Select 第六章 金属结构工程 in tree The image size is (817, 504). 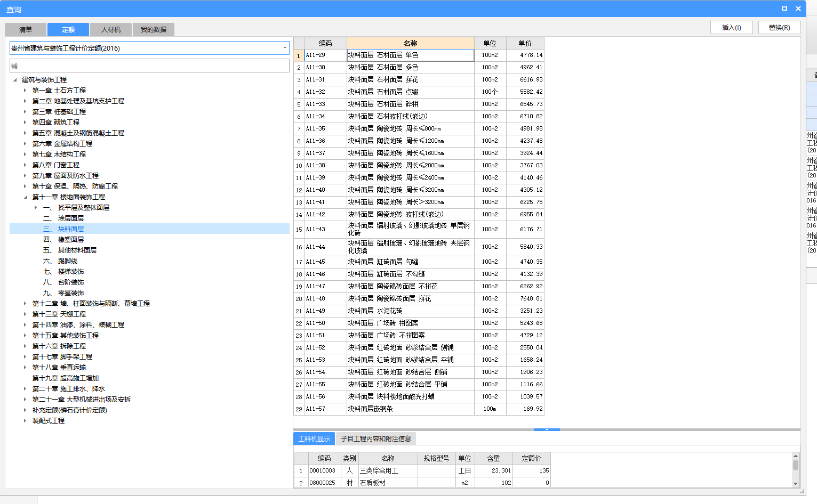62,144
